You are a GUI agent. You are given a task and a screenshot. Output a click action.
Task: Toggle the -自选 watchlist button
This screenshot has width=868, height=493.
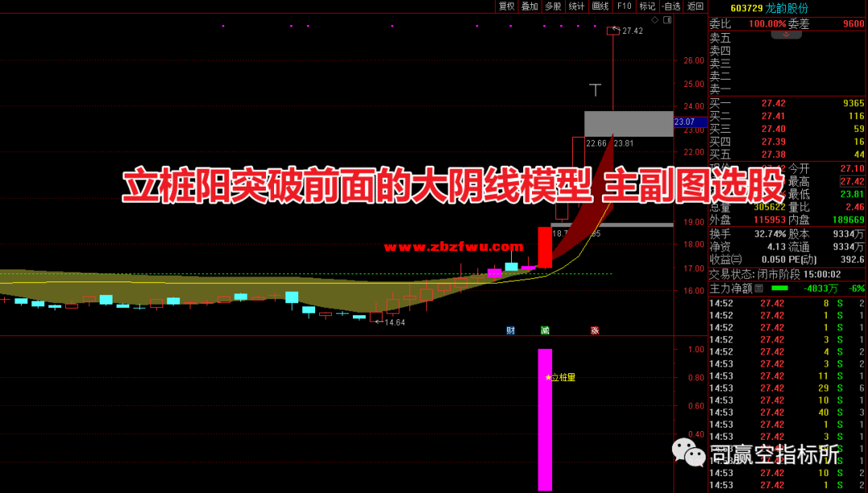coord(671,6)
